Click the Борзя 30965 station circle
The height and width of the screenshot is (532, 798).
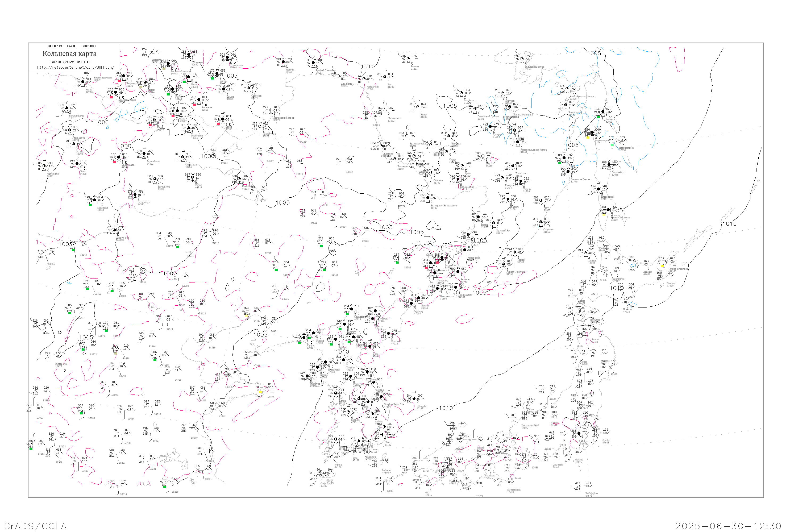coord(223,119)
